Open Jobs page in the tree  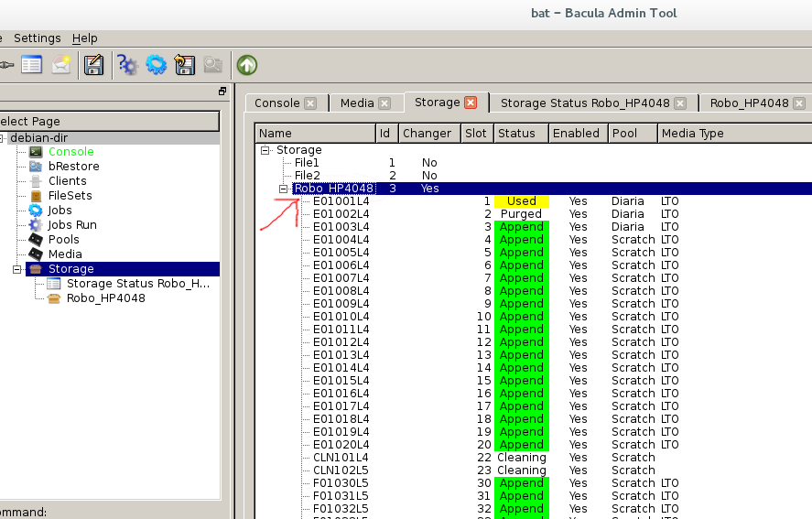pos(60,210)
